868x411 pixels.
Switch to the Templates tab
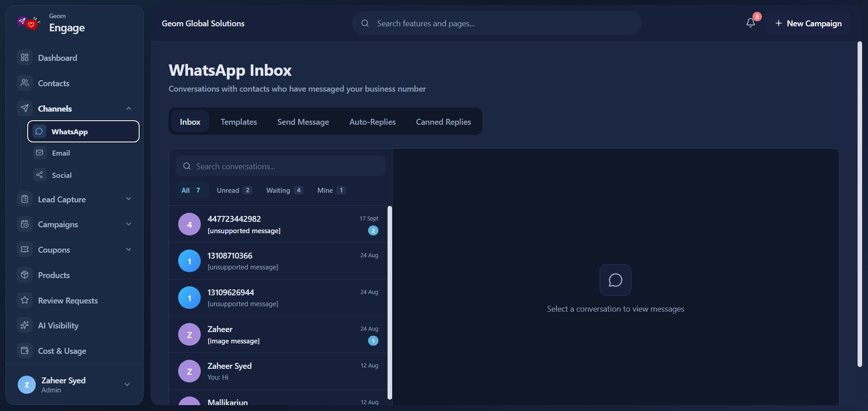point(239,122)
